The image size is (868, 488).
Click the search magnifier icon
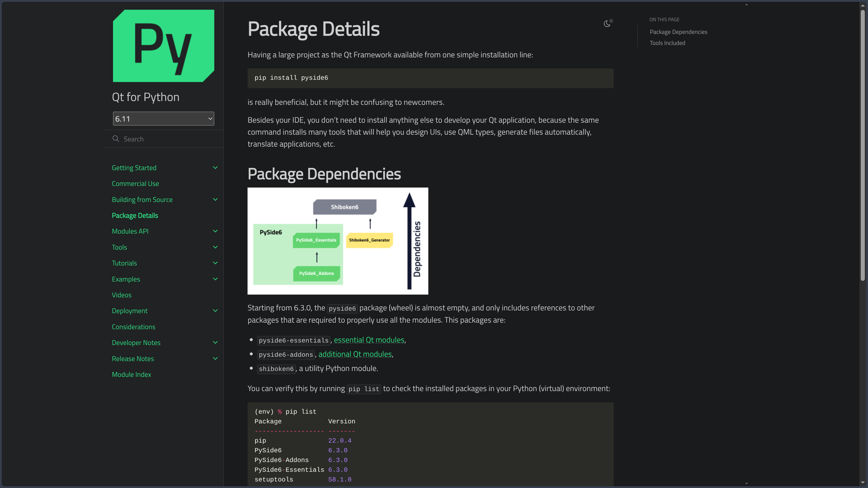tap(116, 139)
